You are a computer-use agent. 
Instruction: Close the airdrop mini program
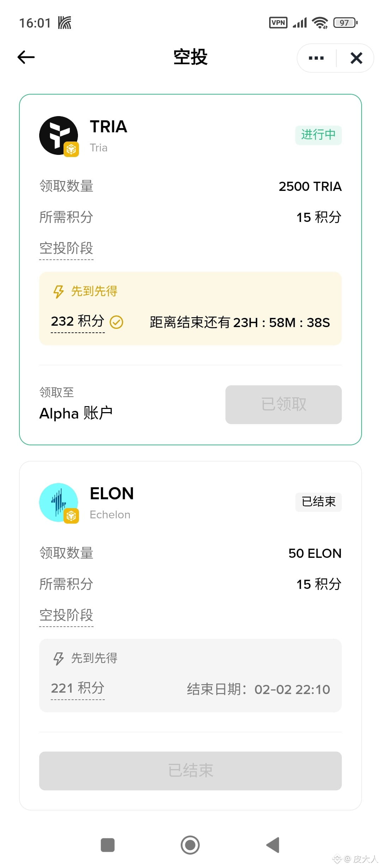356,58
